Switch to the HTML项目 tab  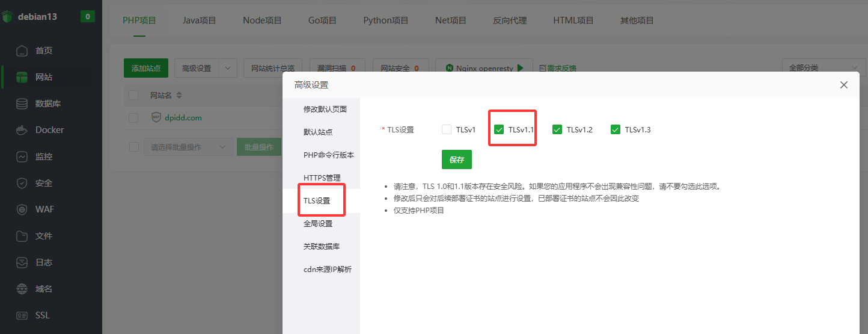(573, 20)
